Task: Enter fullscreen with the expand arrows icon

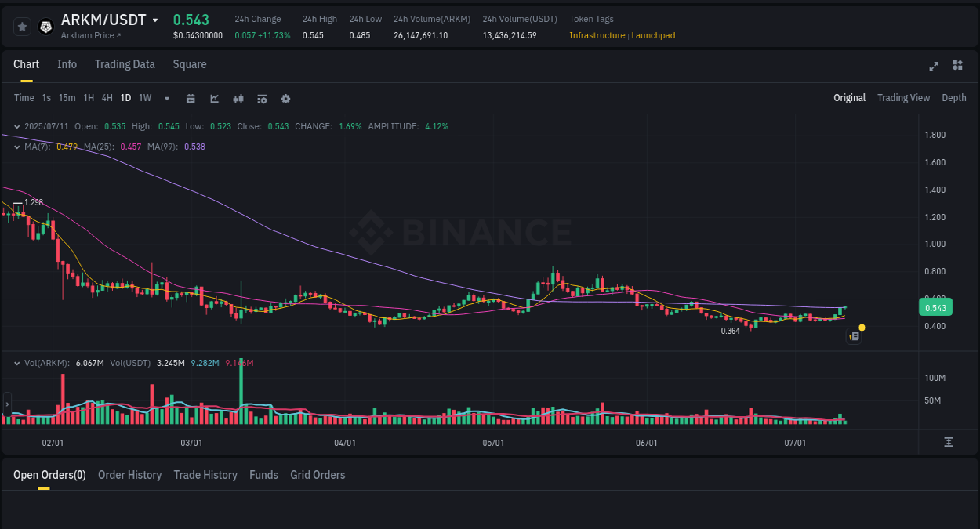Action: click(x=933, y=67)
